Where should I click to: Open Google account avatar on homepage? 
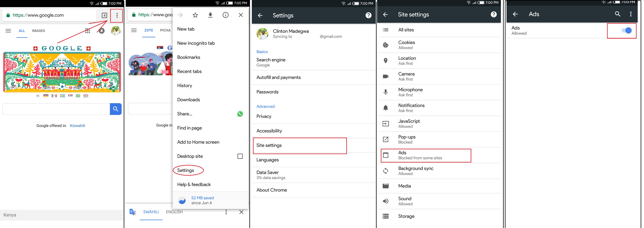[116, 31]
